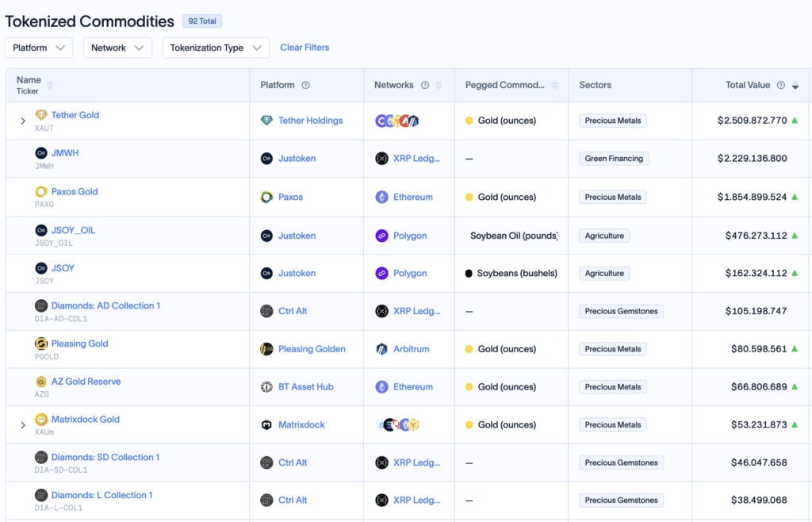Click the $2.509.872.770 total value
The width and height of the screenshot is (812, 522).
pos(752,121)
